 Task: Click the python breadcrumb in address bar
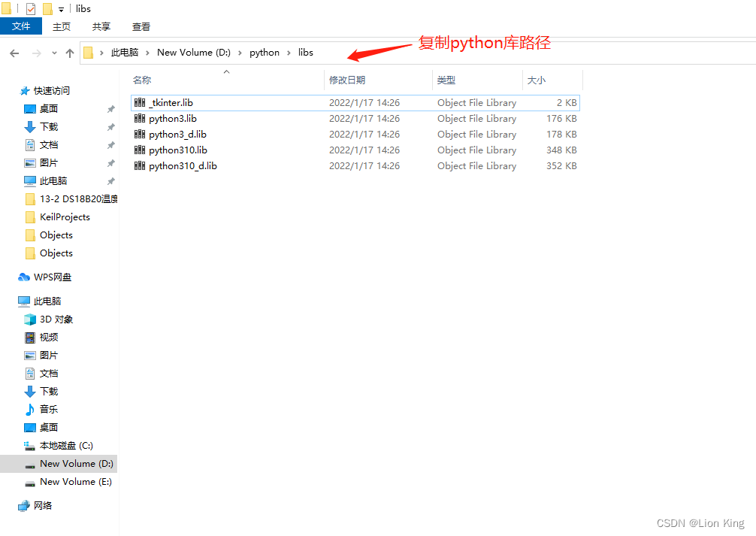pos(265,52)
